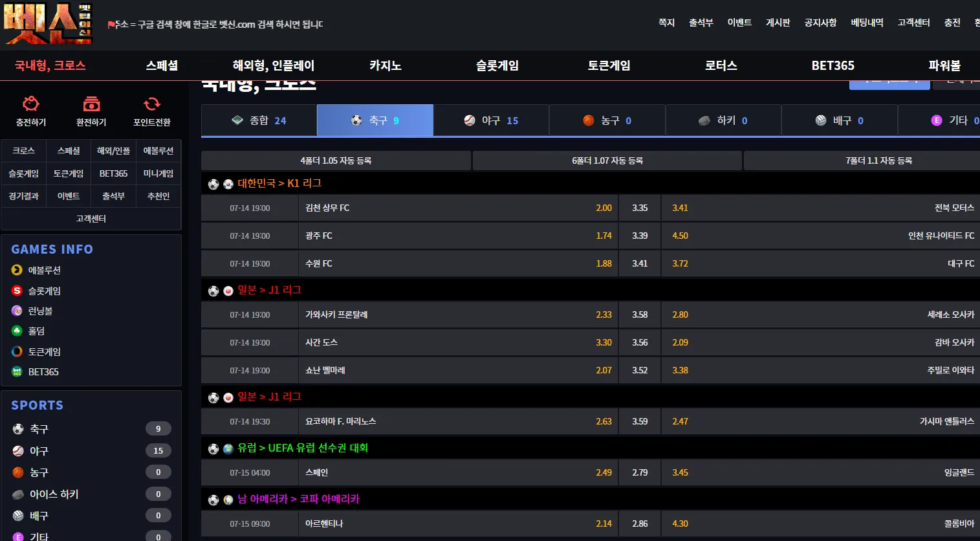Select 런닝볼 in Games Info list
The height and width of the screenshot is (541, 980).
tap(40, 311)
